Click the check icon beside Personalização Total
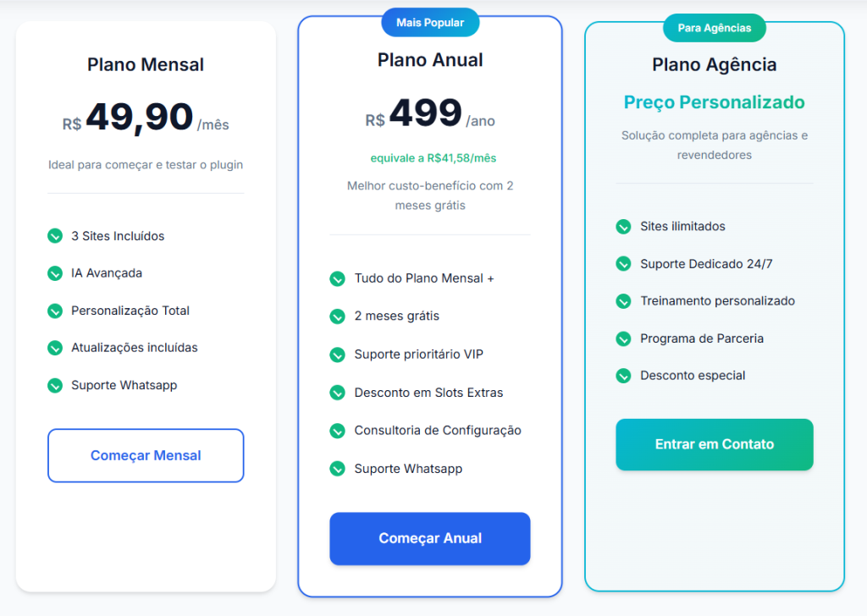 point(55,311)
